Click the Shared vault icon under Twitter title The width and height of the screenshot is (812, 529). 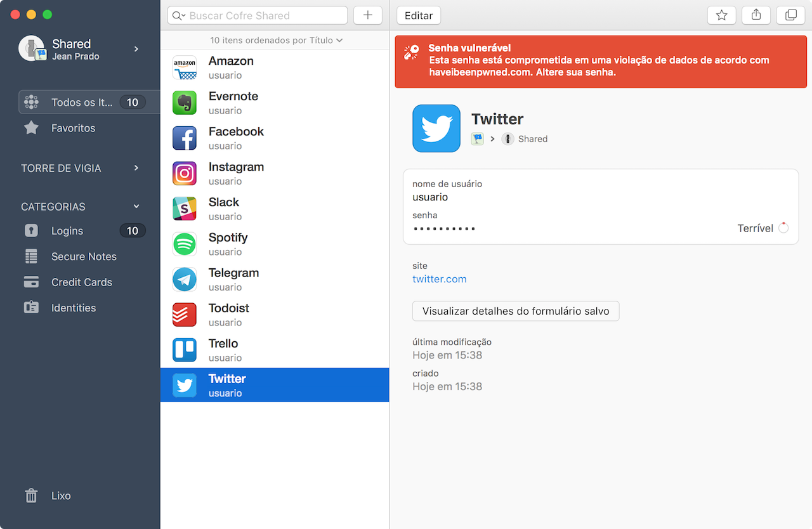click(507, 139)
